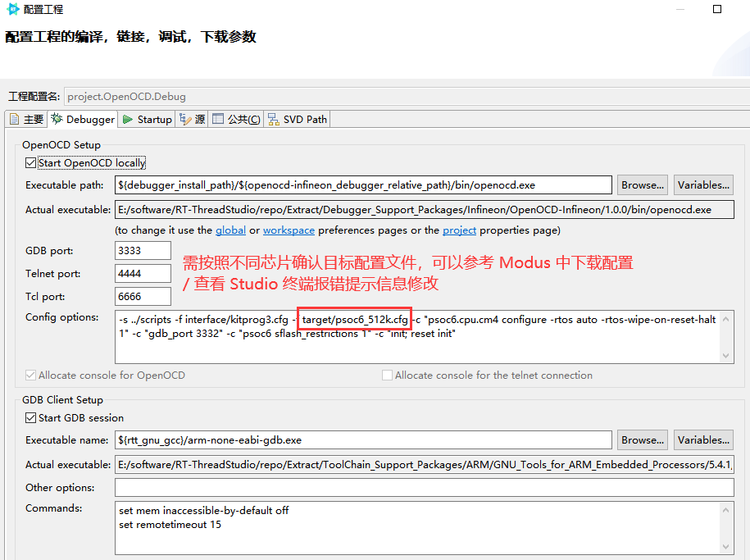Open the SVD Path tab
Image resolution: width=750 pixels, height=560 pixels.
[x=304, y=120]
